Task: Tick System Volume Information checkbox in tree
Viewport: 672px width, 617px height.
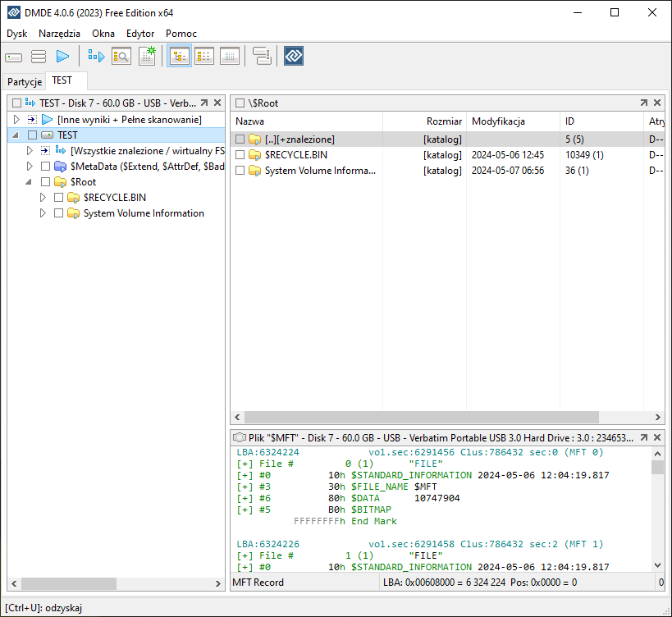Action: tap(59, 213)
